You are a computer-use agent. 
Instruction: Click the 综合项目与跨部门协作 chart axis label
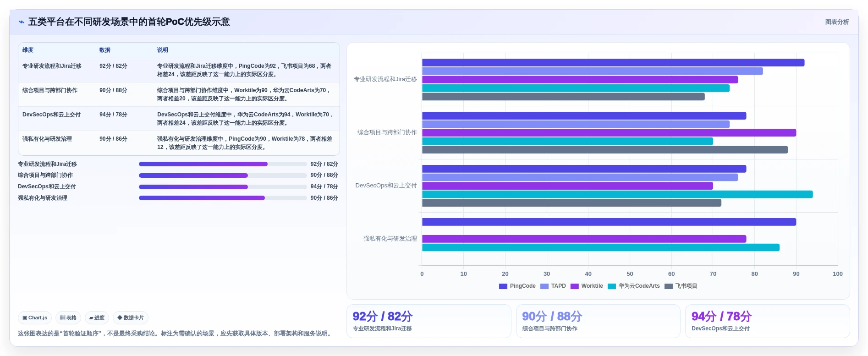pyautogui.click(x=387, y=132)
